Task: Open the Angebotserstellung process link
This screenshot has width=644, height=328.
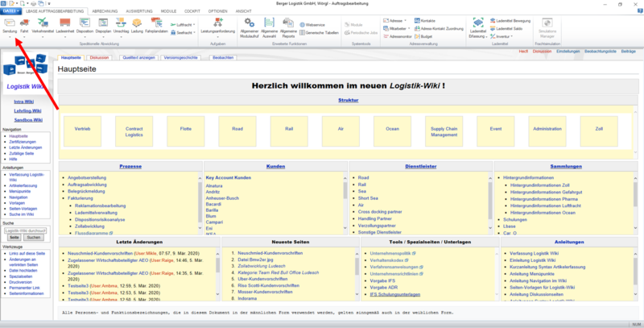Action: click(x=87, y=177)
